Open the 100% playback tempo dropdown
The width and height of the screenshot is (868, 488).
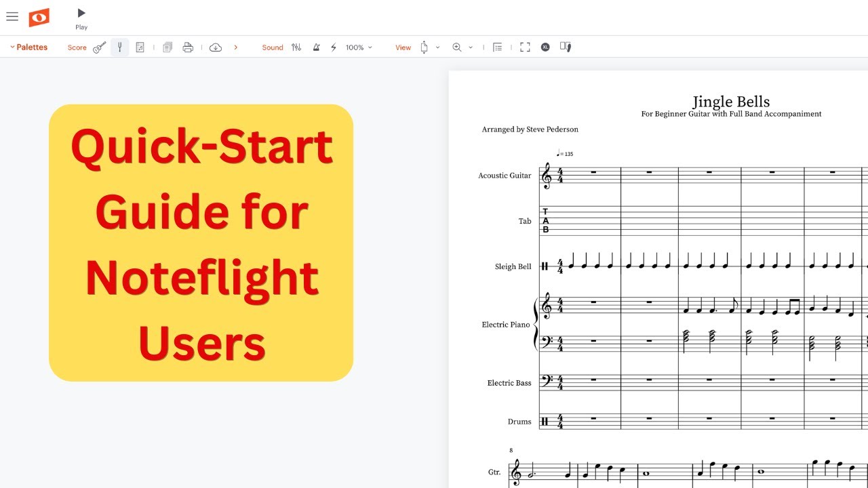[359, 47]
